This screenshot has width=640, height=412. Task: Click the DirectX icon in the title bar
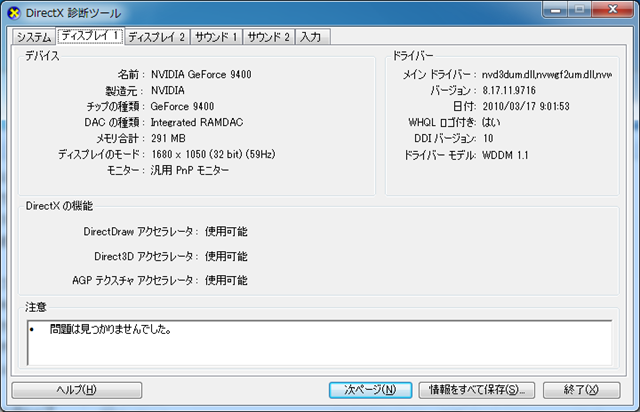(13, 13)
